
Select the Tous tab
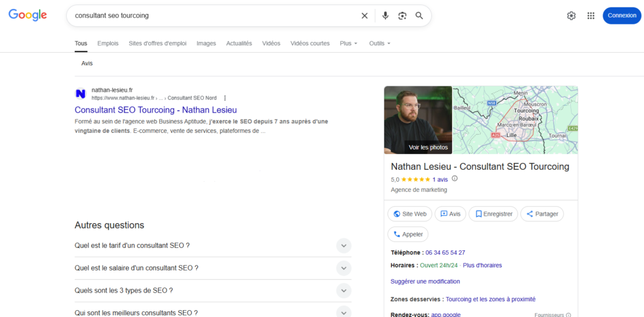[81, 43]
